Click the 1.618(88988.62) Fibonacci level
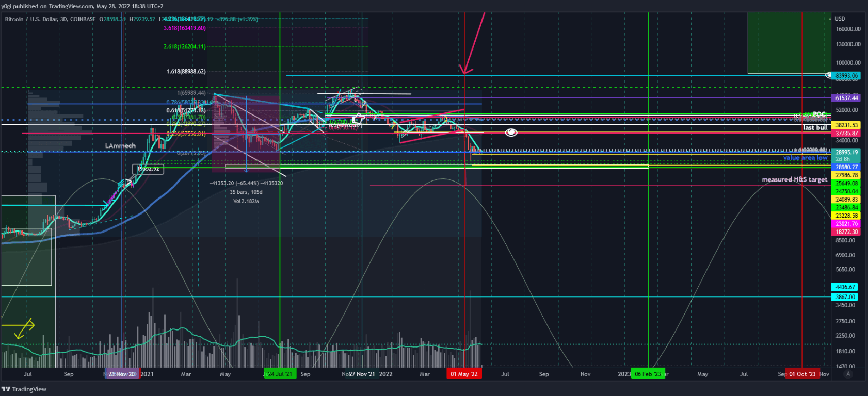The image size is (868, 396). tap(186, 72)
